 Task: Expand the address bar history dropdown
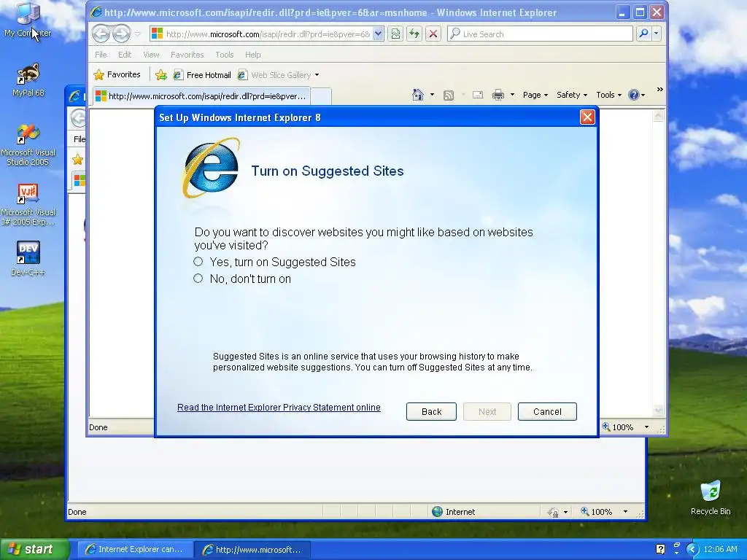point(378,34)
